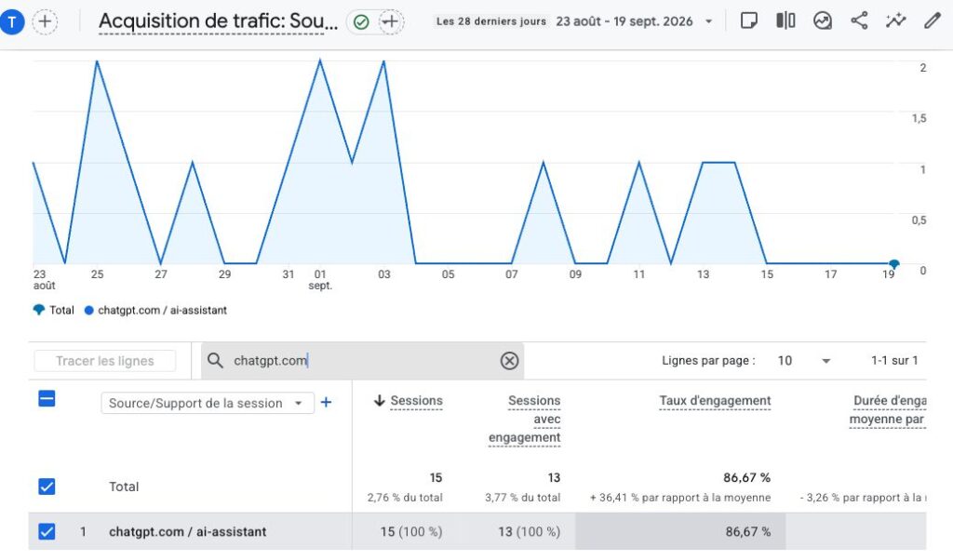This screenshot has width=953, height=560.
Task: Toggle the header select-all checkbox
Action: (47, 399)
